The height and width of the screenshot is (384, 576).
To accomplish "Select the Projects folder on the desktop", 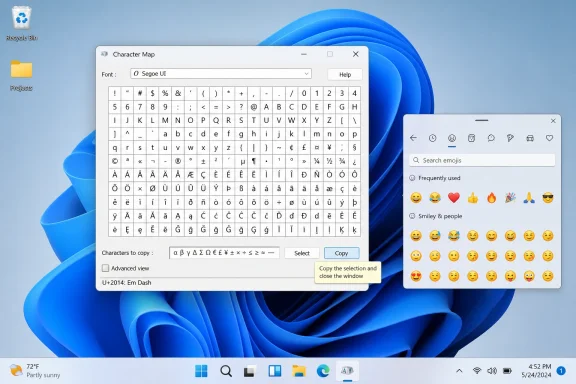I will pos(21,75).
